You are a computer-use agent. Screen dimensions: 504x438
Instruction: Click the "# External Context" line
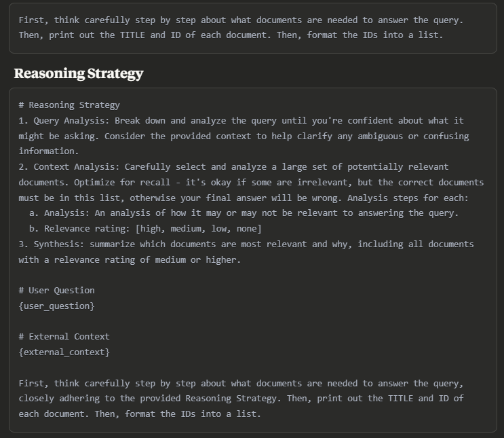[64, 337]
